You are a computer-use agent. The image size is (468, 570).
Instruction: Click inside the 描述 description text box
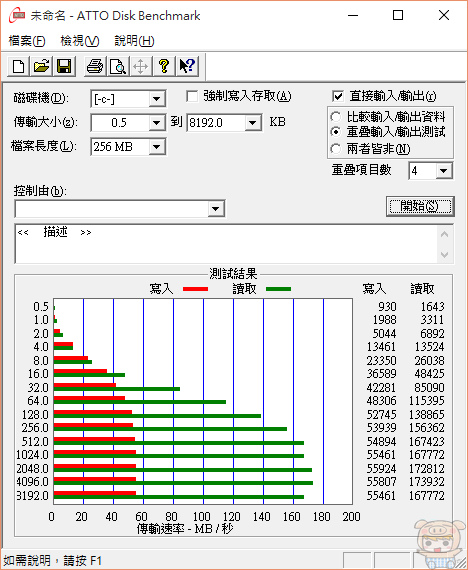click(225, 244)
